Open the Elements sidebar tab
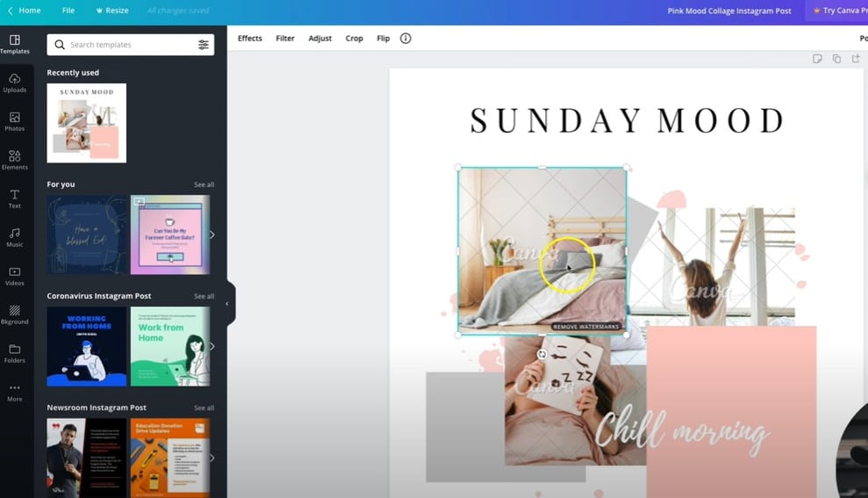This screenshot has width=868, height=498. [x=15, y=161]
